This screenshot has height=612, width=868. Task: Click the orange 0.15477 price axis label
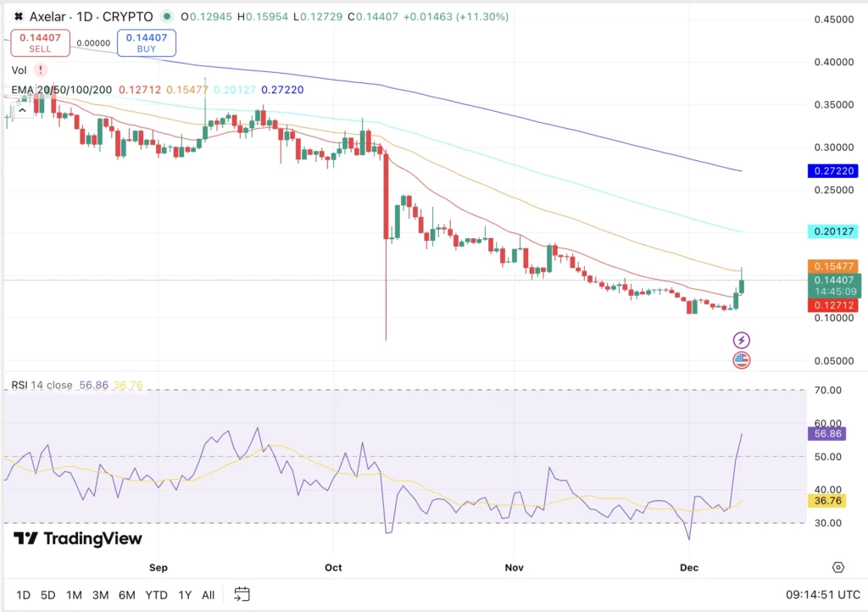click(x=832, y=266)
